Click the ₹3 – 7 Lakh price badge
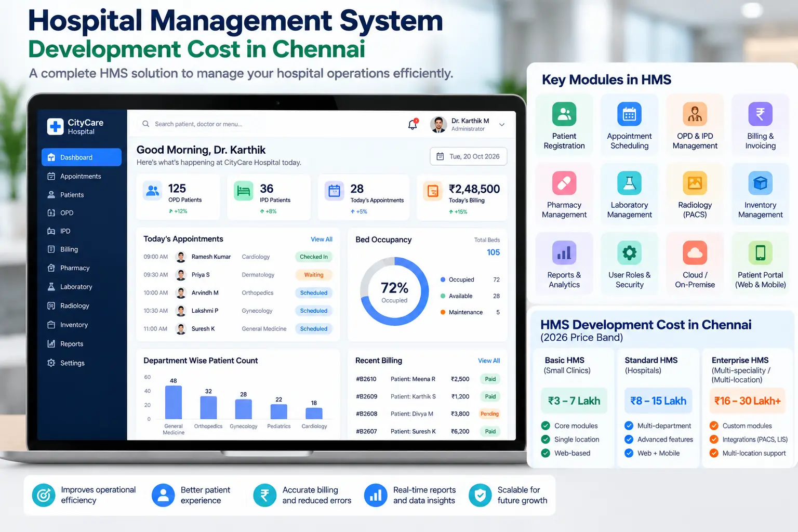The image size is (798, 532). pyautogui.click(x=574, y=401)
